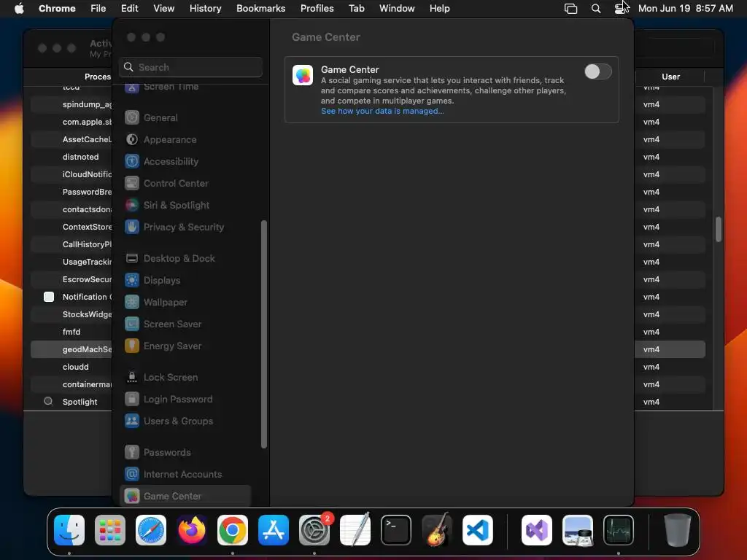
Task: Open GarageBand from the Dock
Action: 437,530
